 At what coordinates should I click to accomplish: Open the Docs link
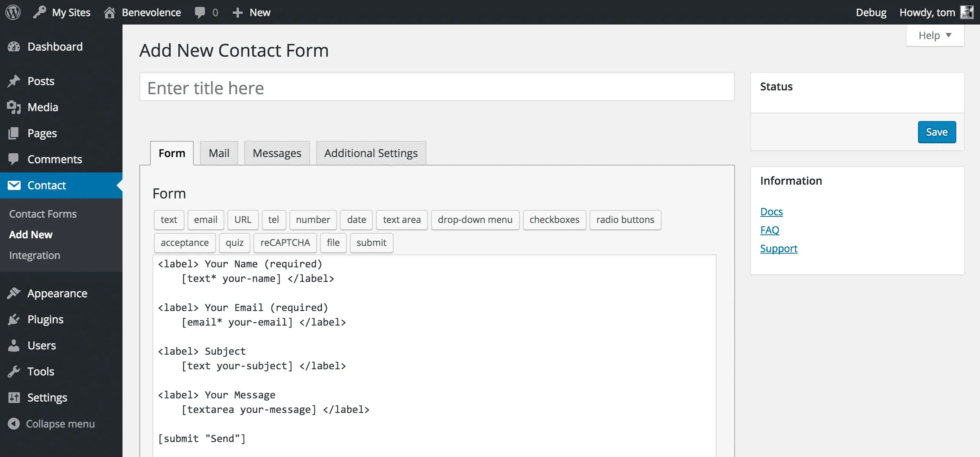771,212
